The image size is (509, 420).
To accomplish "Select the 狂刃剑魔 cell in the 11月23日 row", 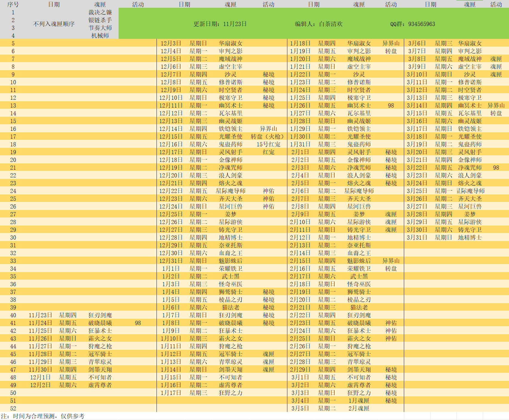I will [100, 315].
